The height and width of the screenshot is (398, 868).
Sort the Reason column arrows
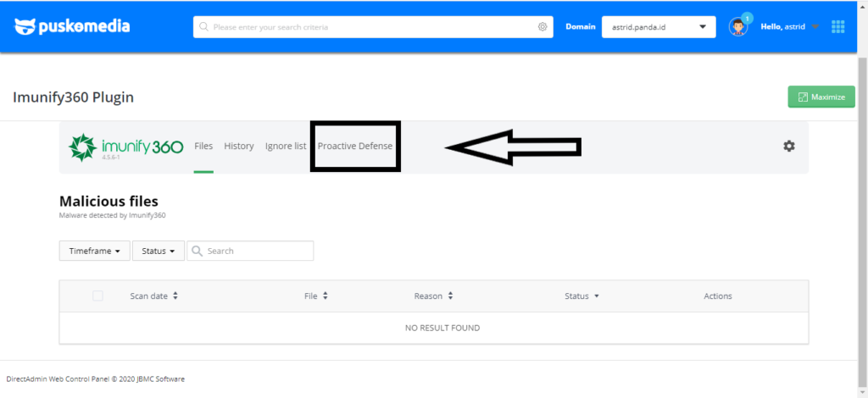[x=450, y=296]
